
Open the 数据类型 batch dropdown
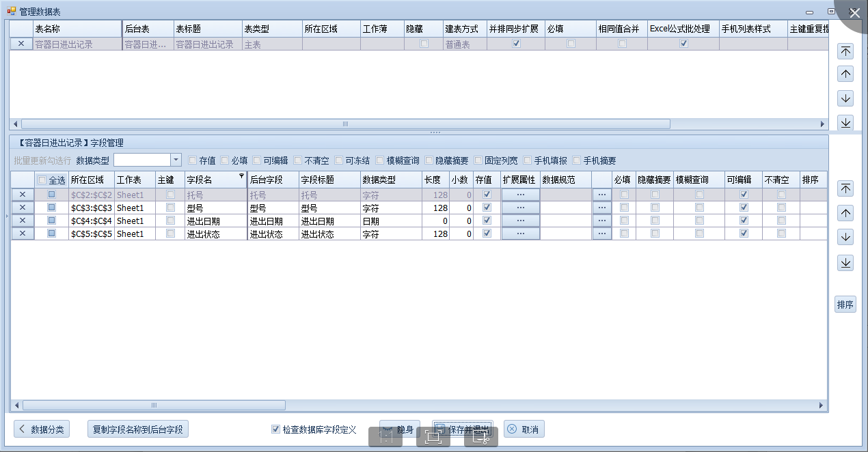[176, 160]
